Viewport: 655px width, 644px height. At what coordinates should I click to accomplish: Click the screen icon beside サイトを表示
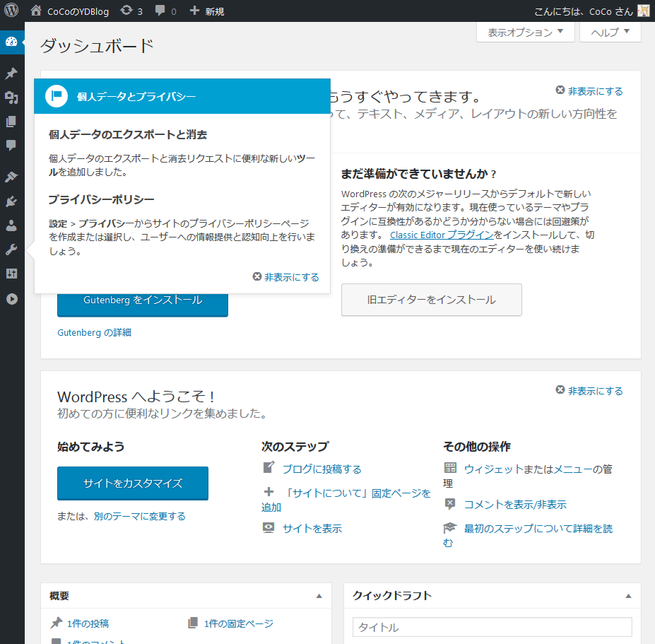269,528
